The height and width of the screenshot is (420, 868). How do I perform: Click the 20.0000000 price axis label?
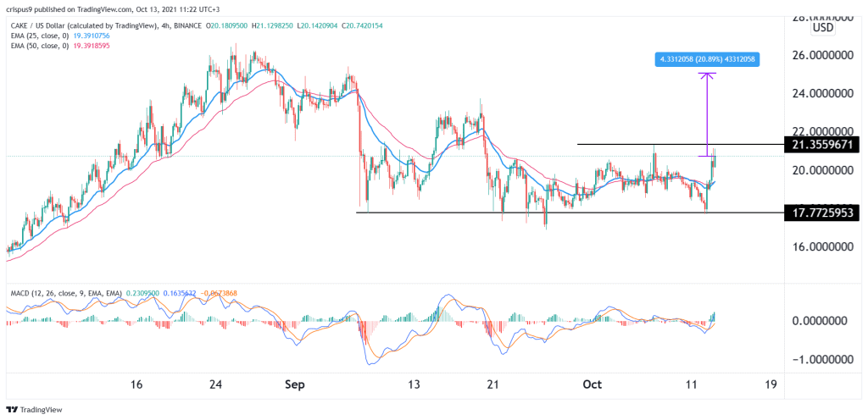[x=822, y=170]
